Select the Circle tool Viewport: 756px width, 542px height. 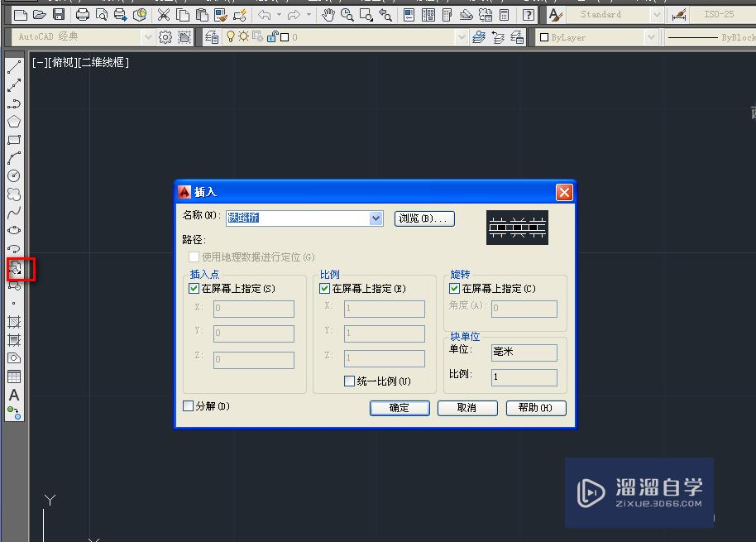click(x=13, y=175)
